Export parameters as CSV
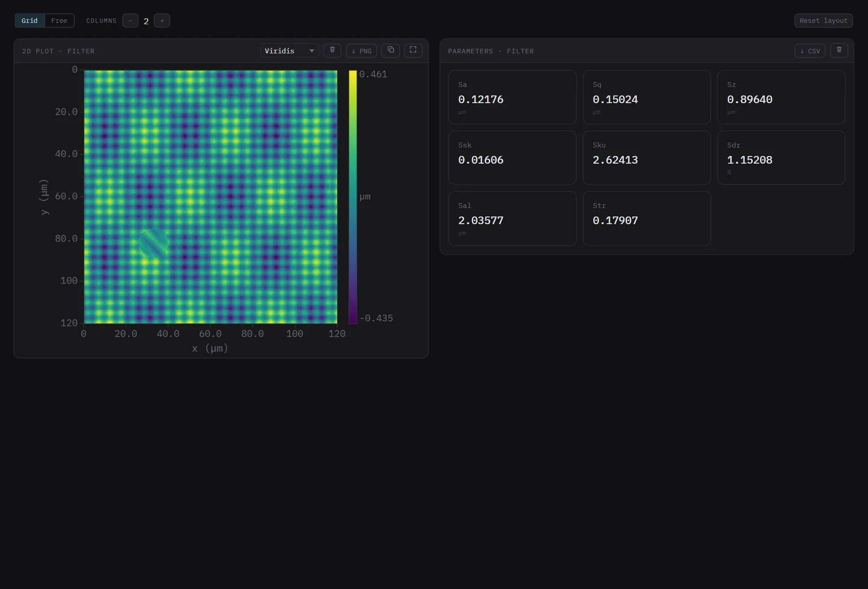Image resolution: width=868 pixels, height=589 pixels. 810,51
